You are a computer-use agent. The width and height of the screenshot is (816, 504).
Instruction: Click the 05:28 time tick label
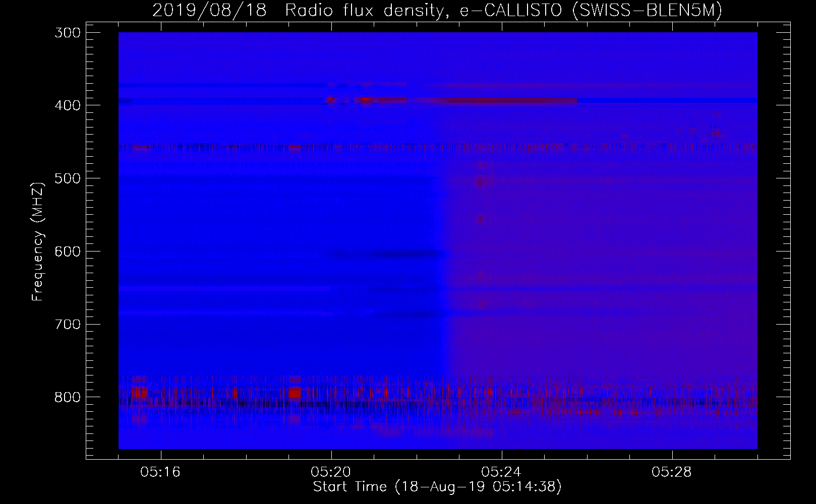point(672,472)
